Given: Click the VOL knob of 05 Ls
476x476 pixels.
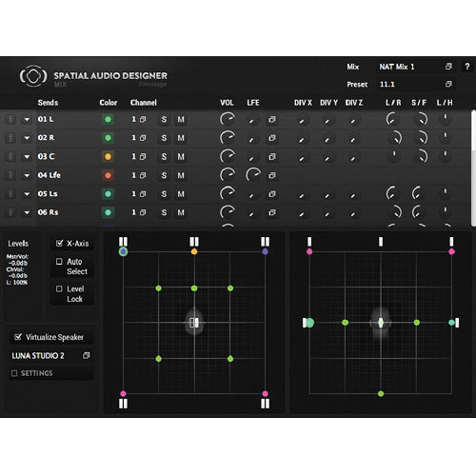Looking at the screenshot, I should (x=228, y=193).
